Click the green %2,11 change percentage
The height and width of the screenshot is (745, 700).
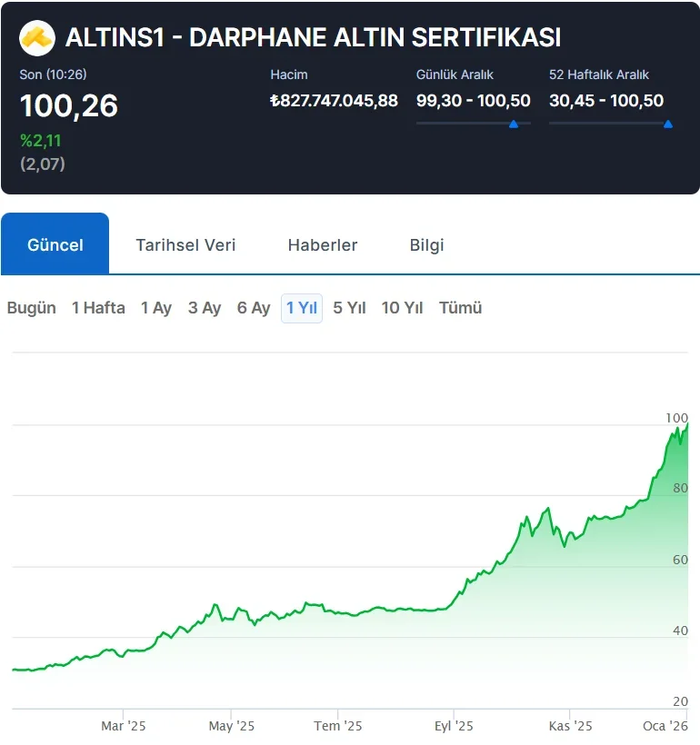point(40,141)
